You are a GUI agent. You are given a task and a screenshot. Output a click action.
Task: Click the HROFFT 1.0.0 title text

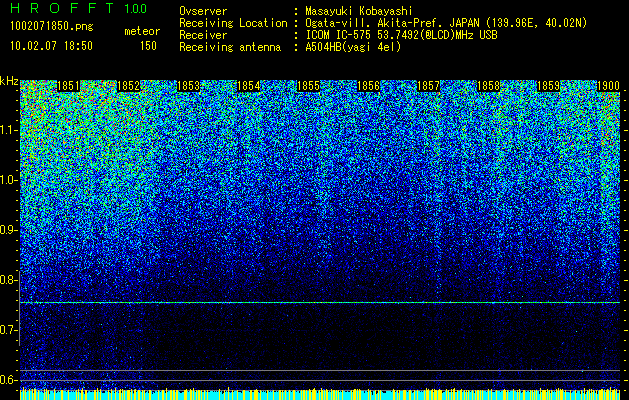tap(78, 8)
